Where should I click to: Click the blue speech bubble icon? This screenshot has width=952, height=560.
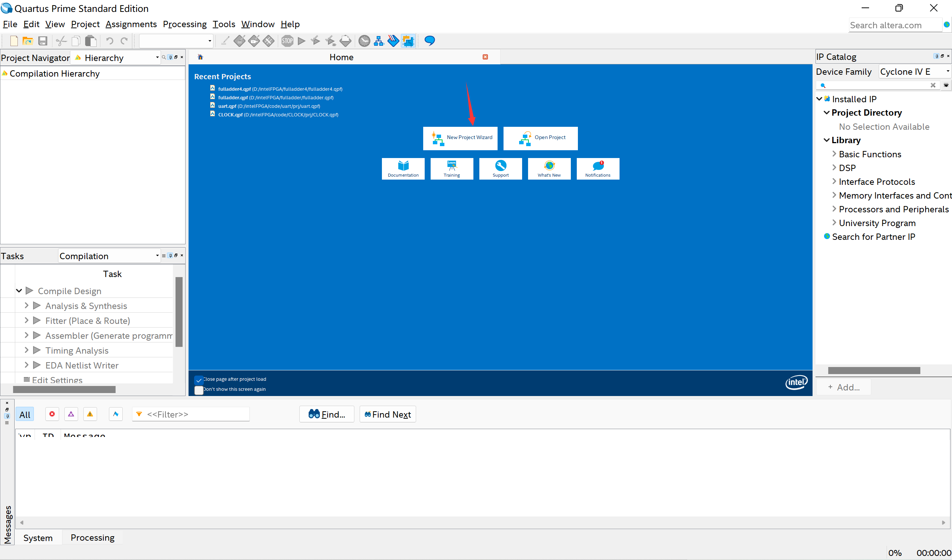click(x=430, y=41)
